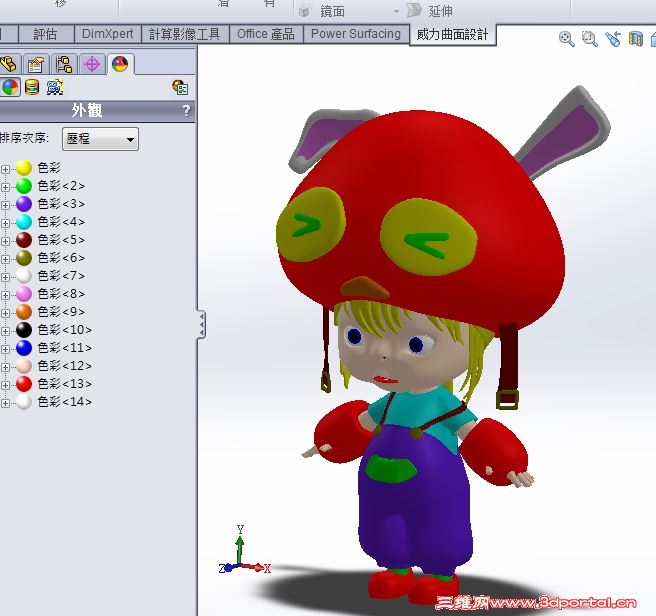
Task: Select the 色彩<14> label
Action: (64, 402)
